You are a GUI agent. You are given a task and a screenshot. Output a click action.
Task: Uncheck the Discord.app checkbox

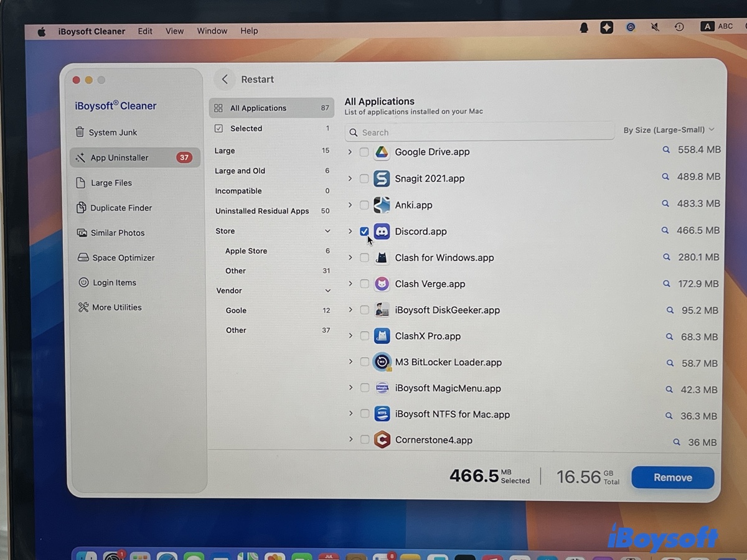click(364, 231)
